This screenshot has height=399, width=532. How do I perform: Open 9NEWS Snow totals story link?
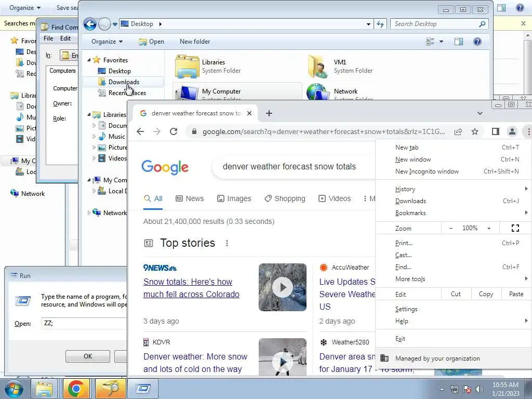191,288
